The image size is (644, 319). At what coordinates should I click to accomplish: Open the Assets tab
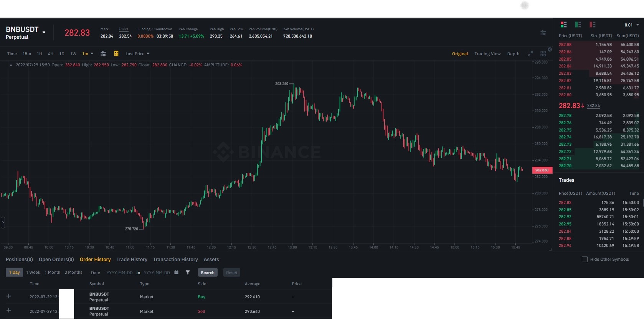tap(211, 260)
